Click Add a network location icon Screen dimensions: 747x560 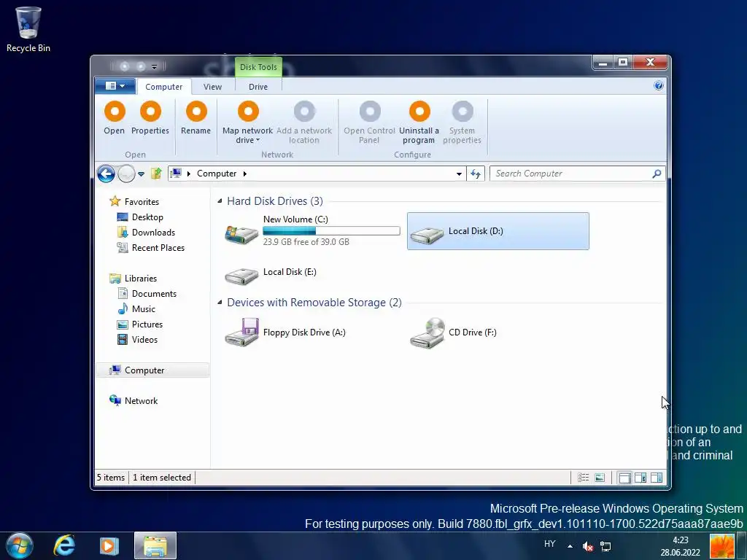pyautogui.click(x=304, y=112)
